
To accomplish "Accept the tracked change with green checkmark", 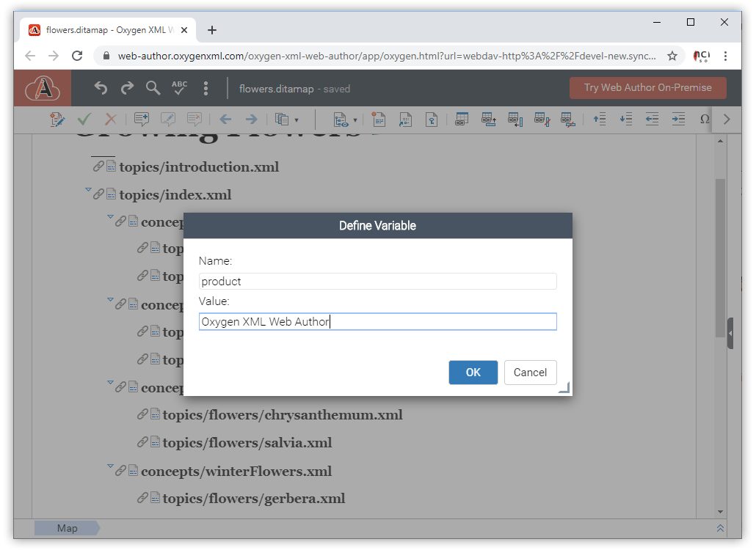I will click(84, 119).
